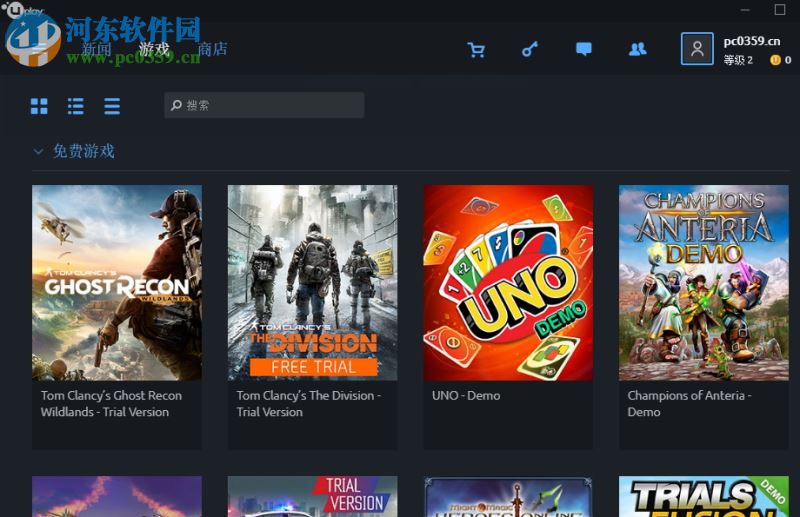This screenshot has width=800, height=517.
Task: Open the 游戏 games tab
Action: [154, 50]
